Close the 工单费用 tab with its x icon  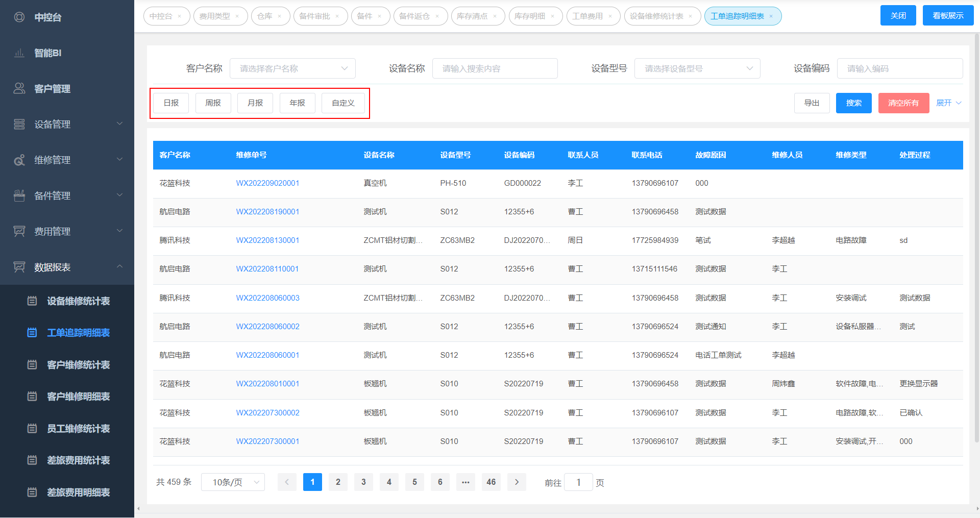(610, 16)
